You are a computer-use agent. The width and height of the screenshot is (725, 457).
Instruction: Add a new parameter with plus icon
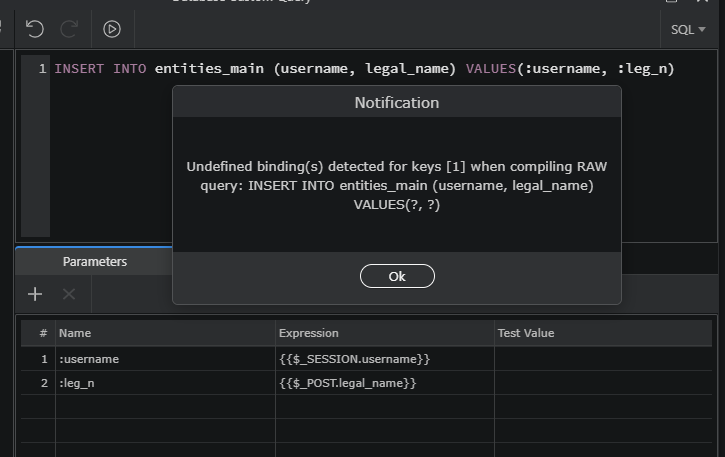pos(35,294)
